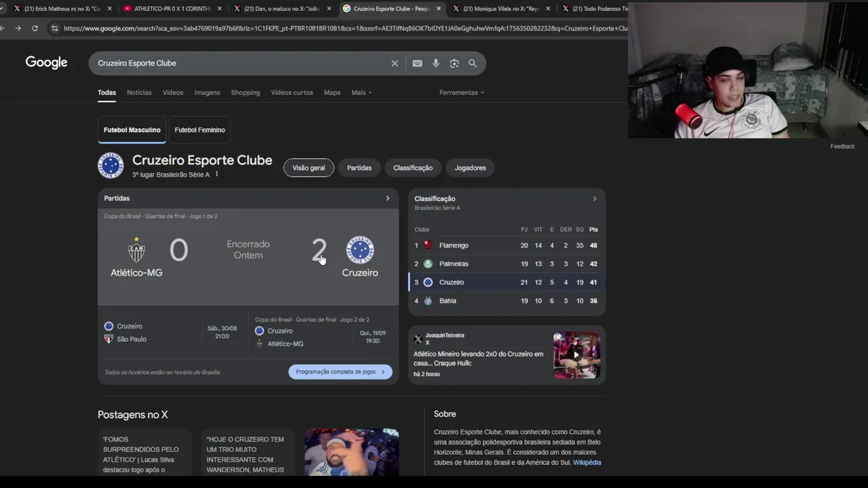The height and width of the screenshot is (488, 868).
Task: Go to Google homepage via logo
Action: point(46,62)
